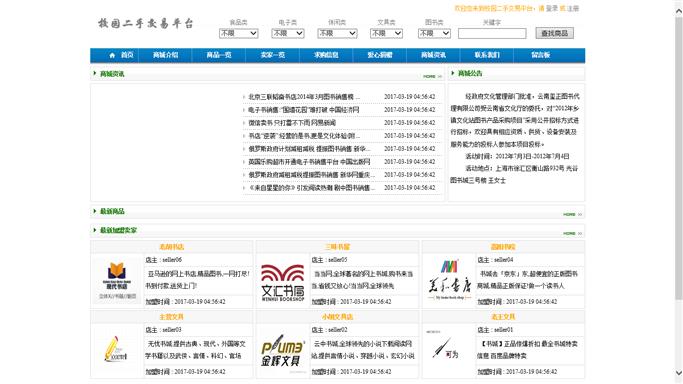The image size is (683, 384).
Task: Click the 查找商品 search button
Action: [555, 34]
